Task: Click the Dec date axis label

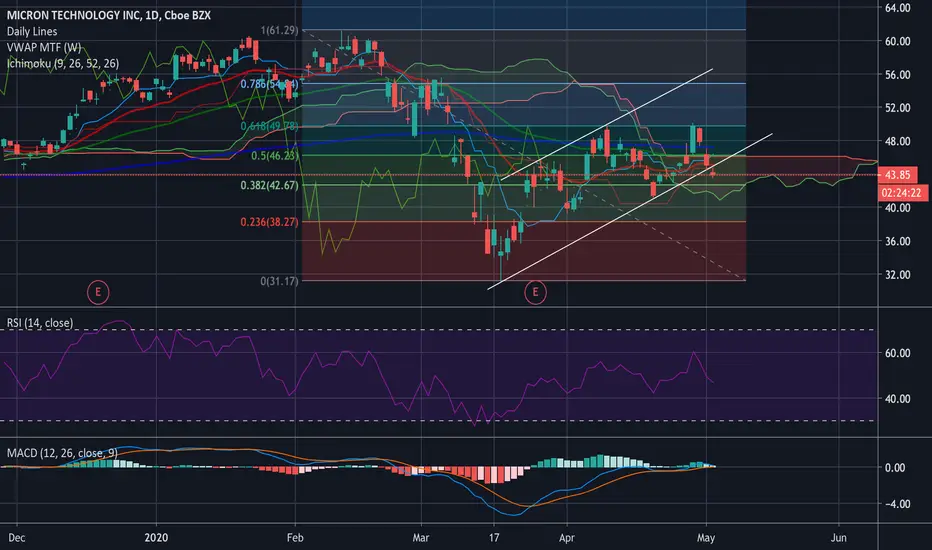Action: point(17,538)
